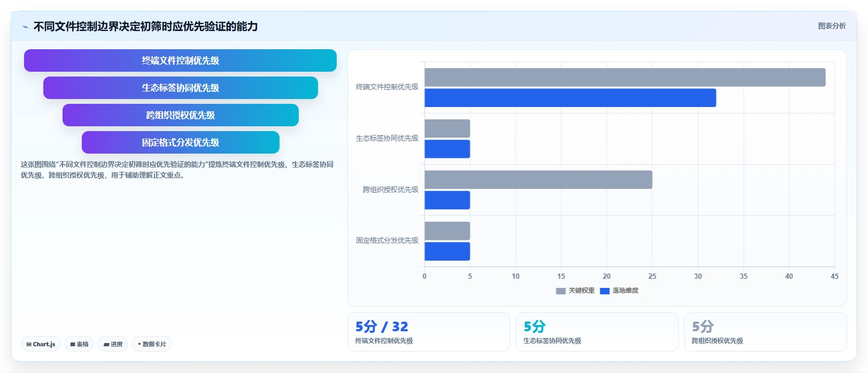868x373 pixels.
Task: Click the 固定格式分发优先级 chart axis label
Action: pos(387,240)
